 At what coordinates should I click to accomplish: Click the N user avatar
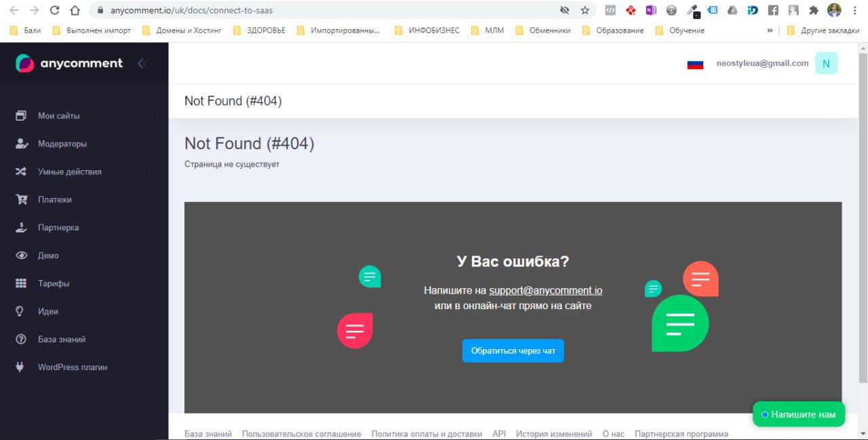coord(826,63)
